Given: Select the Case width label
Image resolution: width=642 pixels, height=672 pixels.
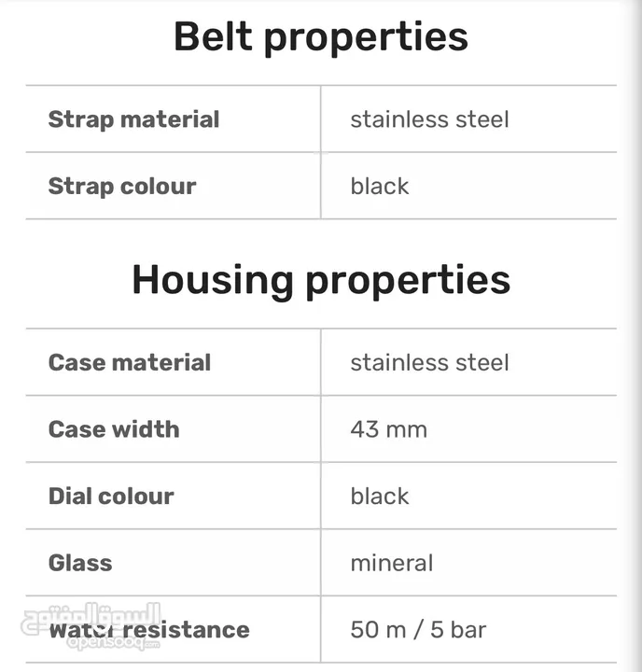Looking at the screenshot, I should click(114, 429).
